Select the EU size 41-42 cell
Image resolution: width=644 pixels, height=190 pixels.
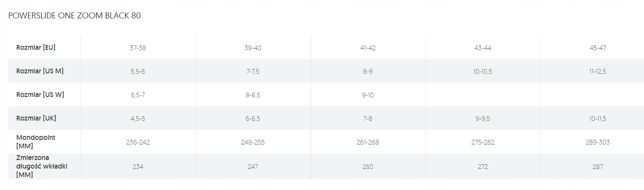(368, 48)
